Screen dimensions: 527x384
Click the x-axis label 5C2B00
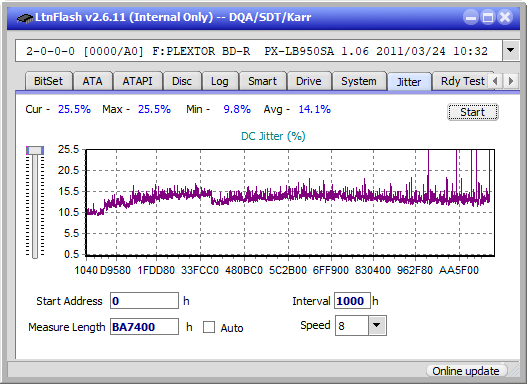tap(288, 270)
